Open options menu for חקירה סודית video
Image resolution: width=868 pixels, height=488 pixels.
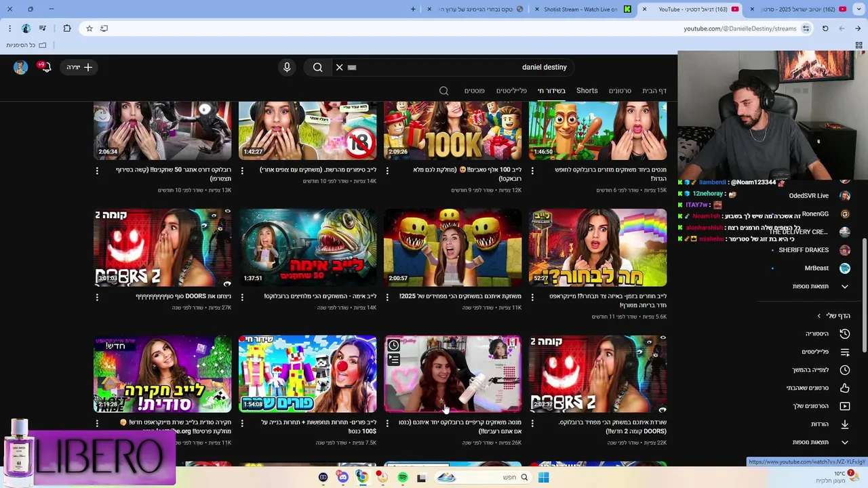97,423
